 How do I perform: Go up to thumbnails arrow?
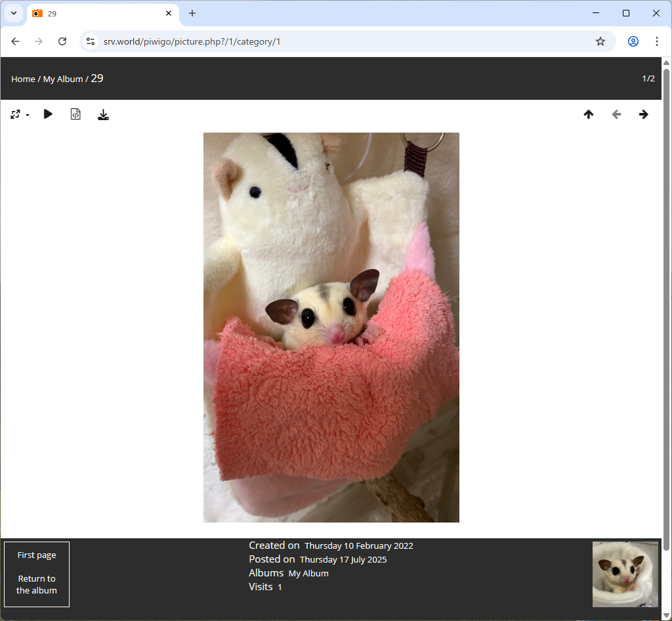point(589,114)
